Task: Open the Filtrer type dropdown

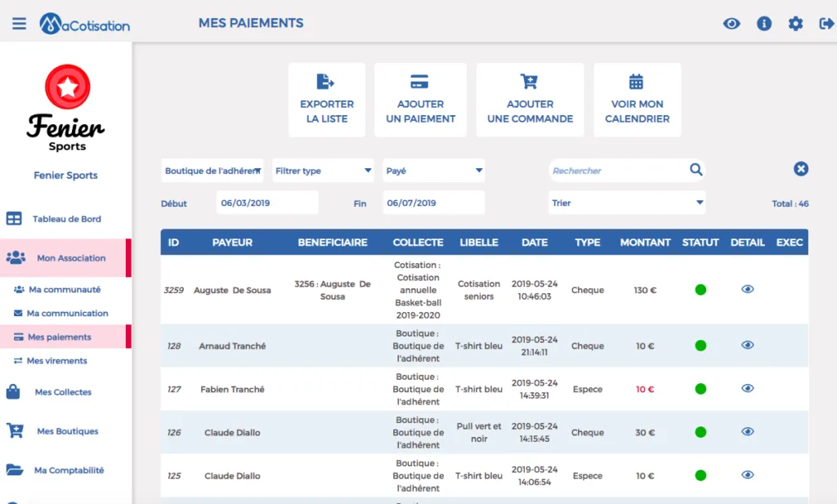Action: coord(323,171)
